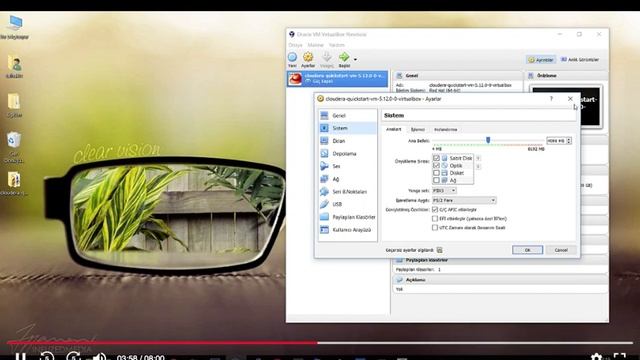Open the Yonga seti PIIX3 dropdown
Screen dimensions: 640x360
(x=444, y=191)
